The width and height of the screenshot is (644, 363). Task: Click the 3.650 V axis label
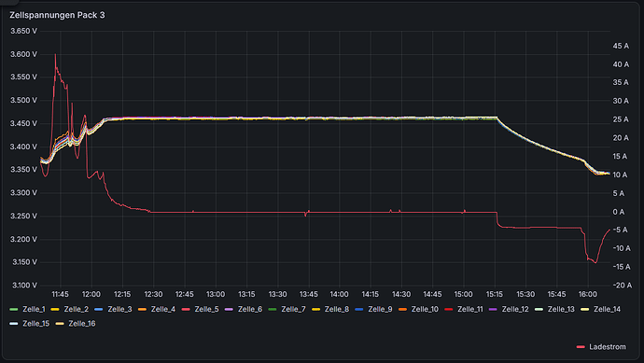(23, 31)
